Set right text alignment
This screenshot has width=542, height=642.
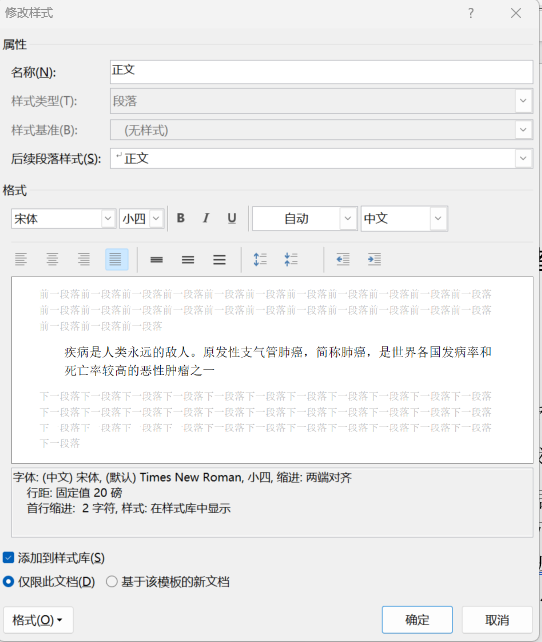tap(84, 259)
